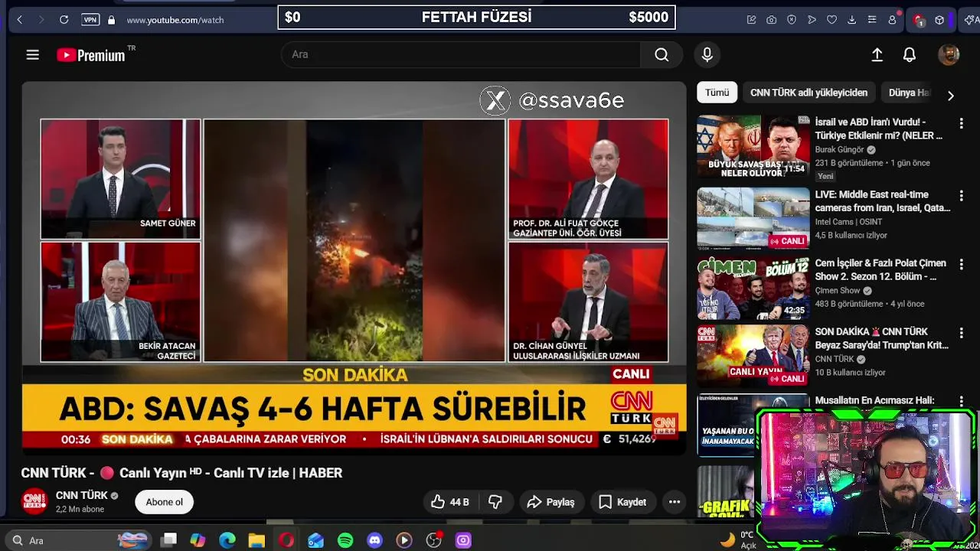Bookmark the page with the heart icon
Viewport: 980px width, 551px height.
point(831,20)
